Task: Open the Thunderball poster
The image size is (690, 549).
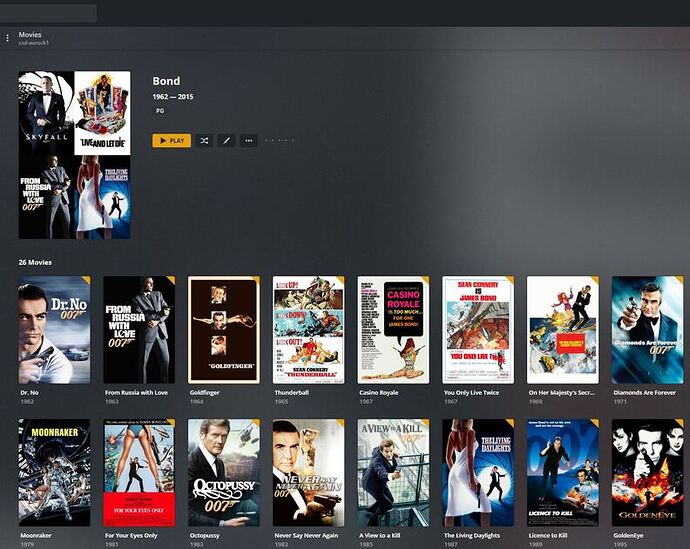Action: click(x=308, y=330)
